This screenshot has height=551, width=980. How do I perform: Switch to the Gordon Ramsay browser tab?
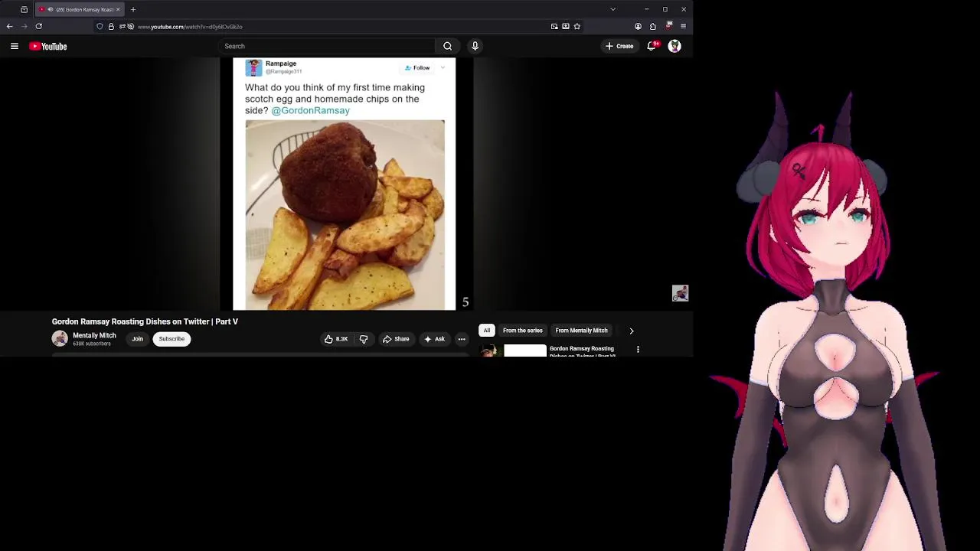tap(80, 9)
